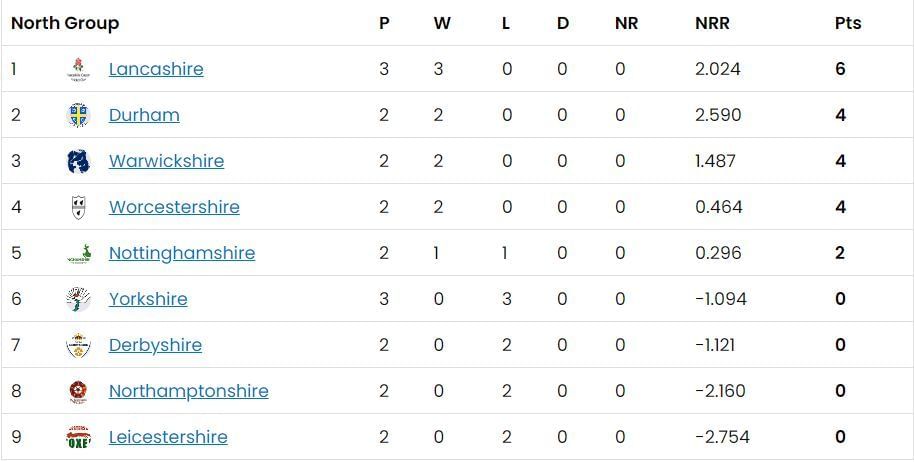Open the Lancashire team link

click(156, 69)
